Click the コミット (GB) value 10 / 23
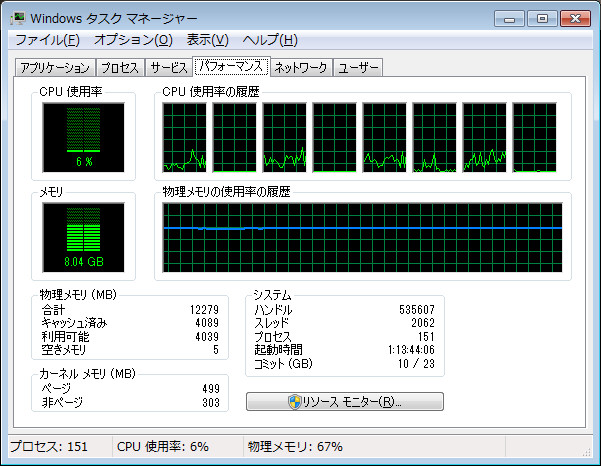 [x=416, y=363]
